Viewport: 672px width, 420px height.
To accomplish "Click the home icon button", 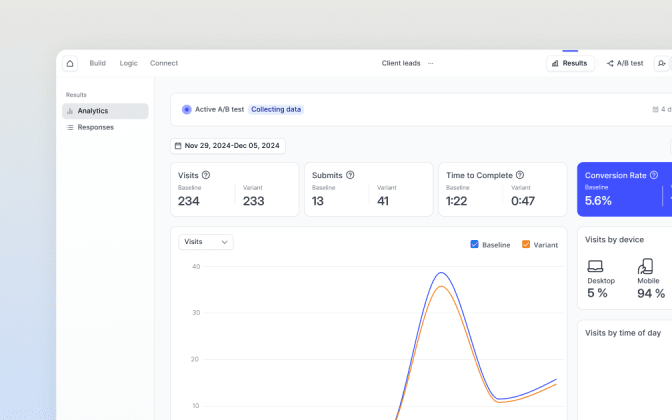I will pos(70,63).
